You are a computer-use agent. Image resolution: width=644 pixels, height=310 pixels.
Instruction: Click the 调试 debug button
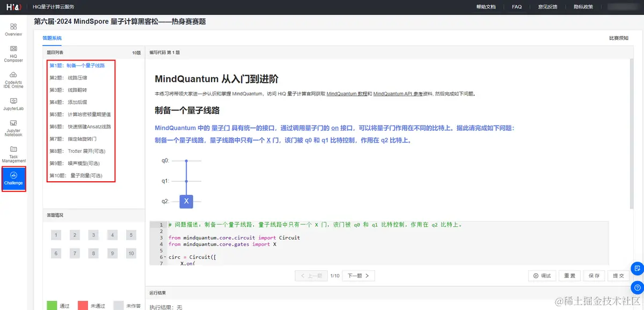tap(541, 276)
